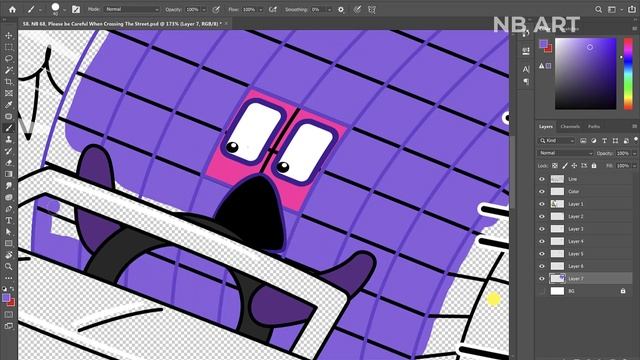Select the Eraser tool
The image size is (640, 360).
[x=9, y=162]
